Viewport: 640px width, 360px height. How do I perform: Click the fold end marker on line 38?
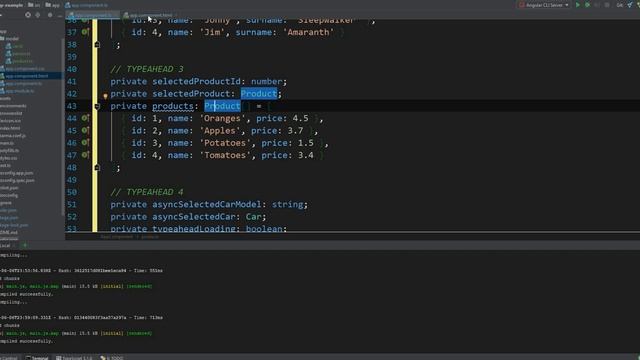[97, 44]
